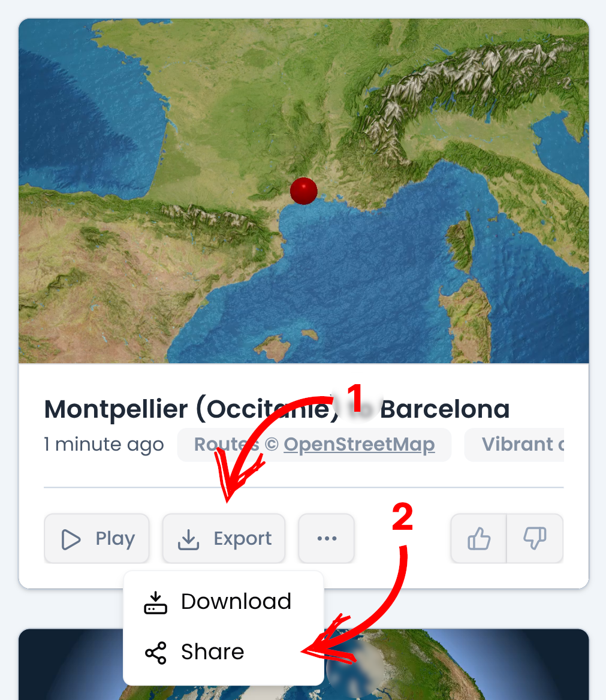Give a thumbs down rating
This screenshot has width=606, height=700.
[535, 538]
